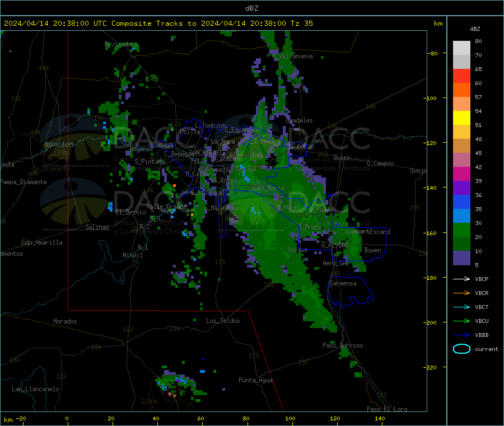Click the 'CompantEscard' map label
This screenshot has height=426, width=504.
pos(368,231)
